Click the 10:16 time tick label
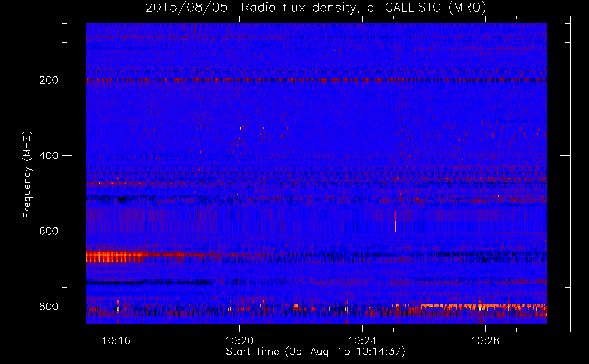 (116, 341)
